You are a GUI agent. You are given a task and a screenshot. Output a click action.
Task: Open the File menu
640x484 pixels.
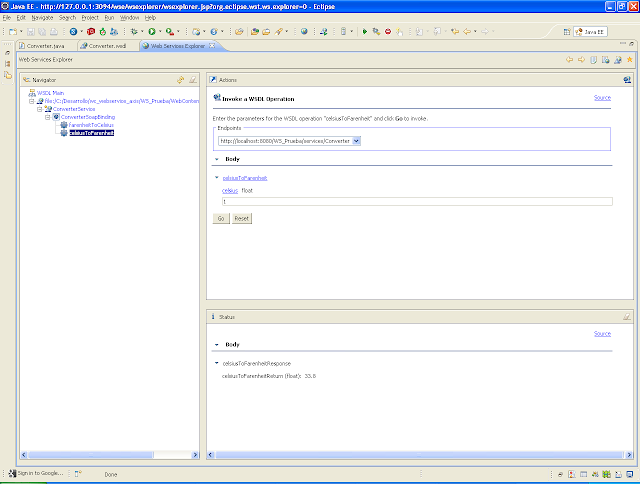7,18
